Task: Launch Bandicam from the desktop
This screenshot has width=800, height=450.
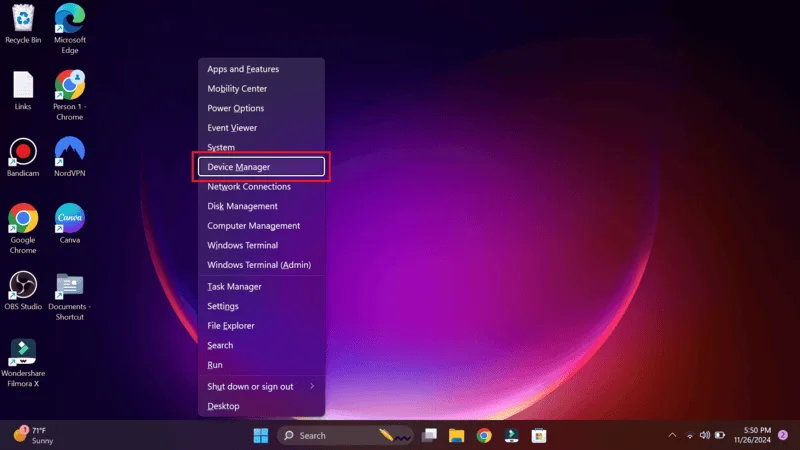Action: pos(23,157)
